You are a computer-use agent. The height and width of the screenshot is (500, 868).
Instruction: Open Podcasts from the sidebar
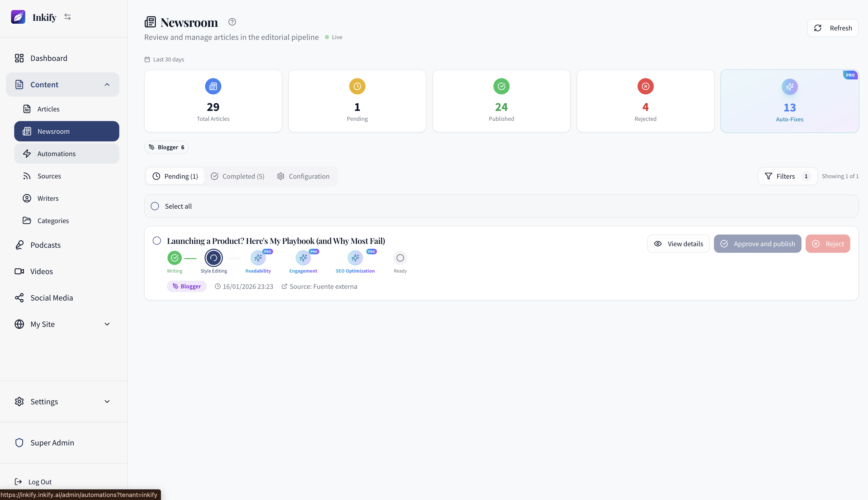point(45,245)
